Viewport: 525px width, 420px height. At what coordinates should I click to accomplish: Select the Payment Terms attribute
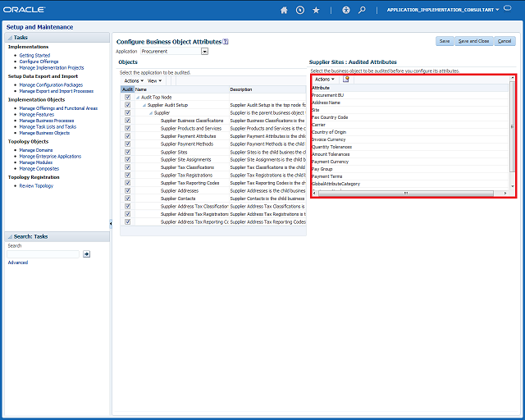pos(410,176)
